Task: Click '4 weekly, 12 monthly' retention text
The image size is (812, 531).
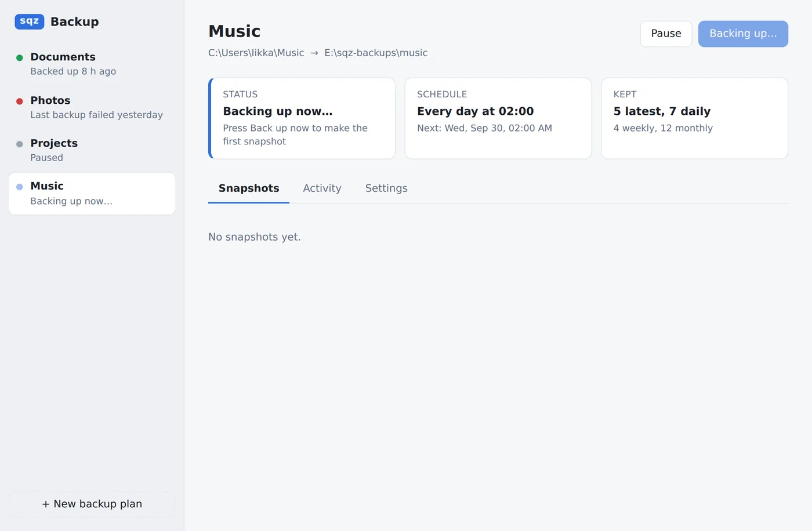Action: click(663, 128)
